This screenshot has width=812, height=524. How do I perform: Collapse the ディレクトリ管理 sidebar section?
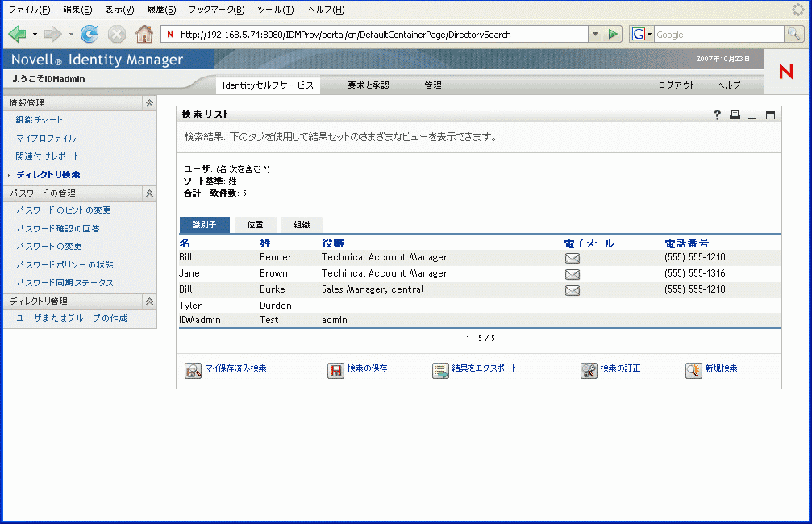click(149, 301)
